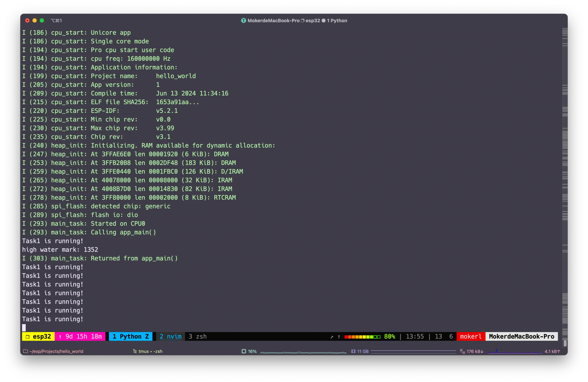Click the project name hello_world value
The image size is (588, 382).
click(176, 76)
